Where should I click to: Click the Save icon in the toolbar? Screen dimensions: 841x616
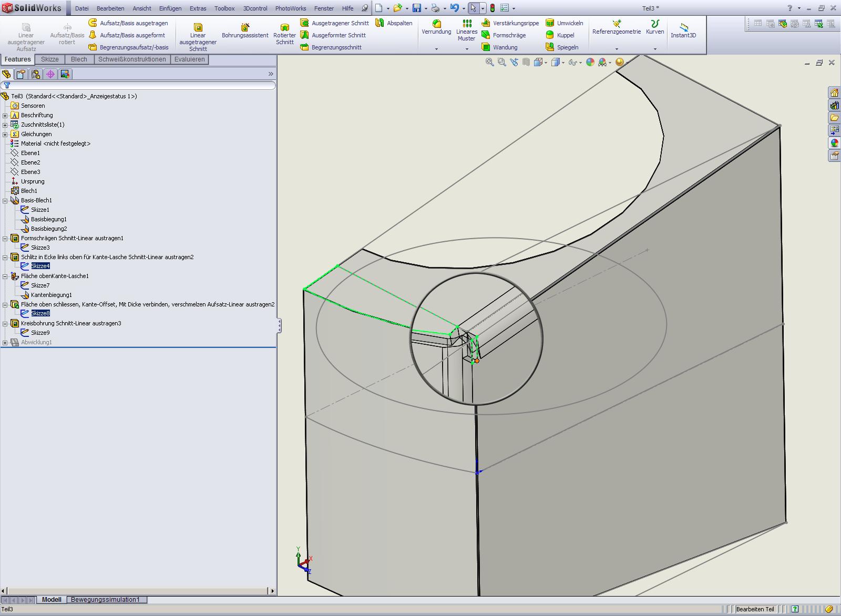coord(416,8)
